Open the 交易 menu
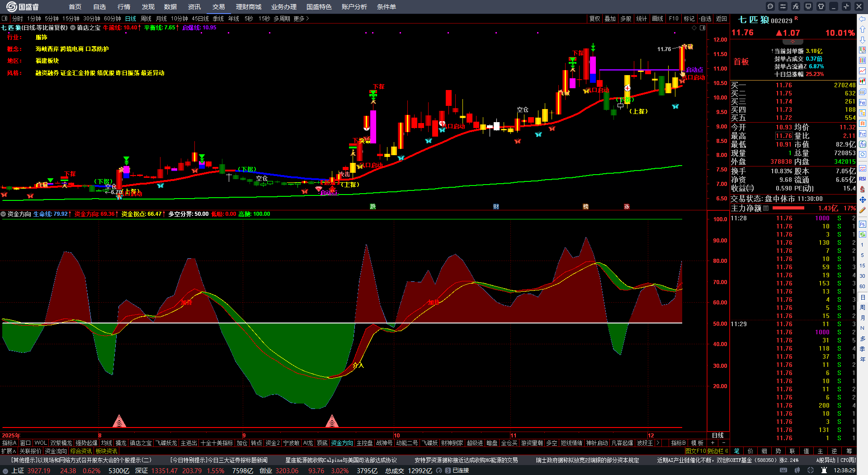 point(219,7)
